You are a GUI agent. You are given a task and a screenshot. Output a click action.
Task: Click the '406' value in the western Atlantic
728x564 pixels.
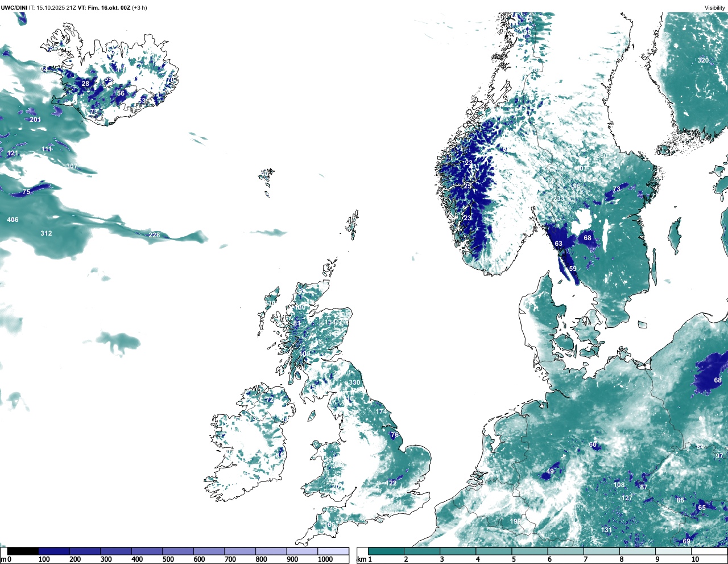[x=13, y=220]
